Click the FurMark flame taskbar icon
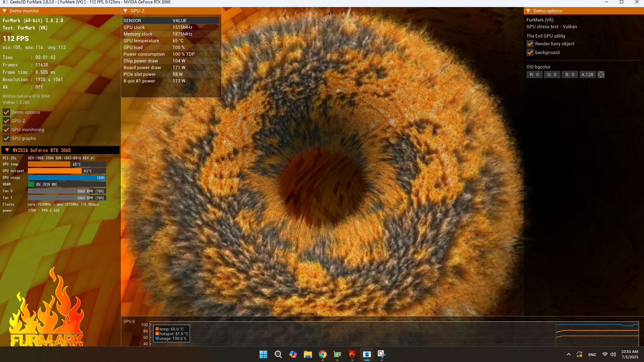Image resolution: width=644 pixels, height=362 pixels. coord(352,354)
